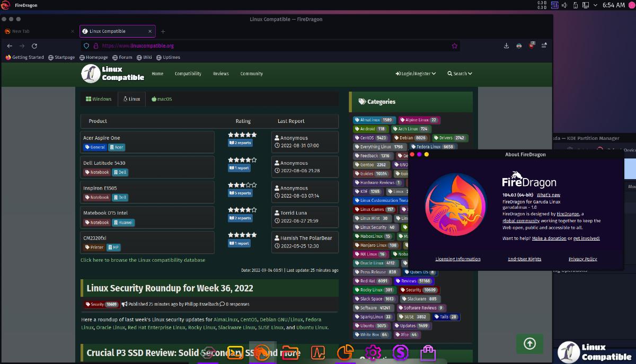Click the back navigation arrow

(10, 46)
